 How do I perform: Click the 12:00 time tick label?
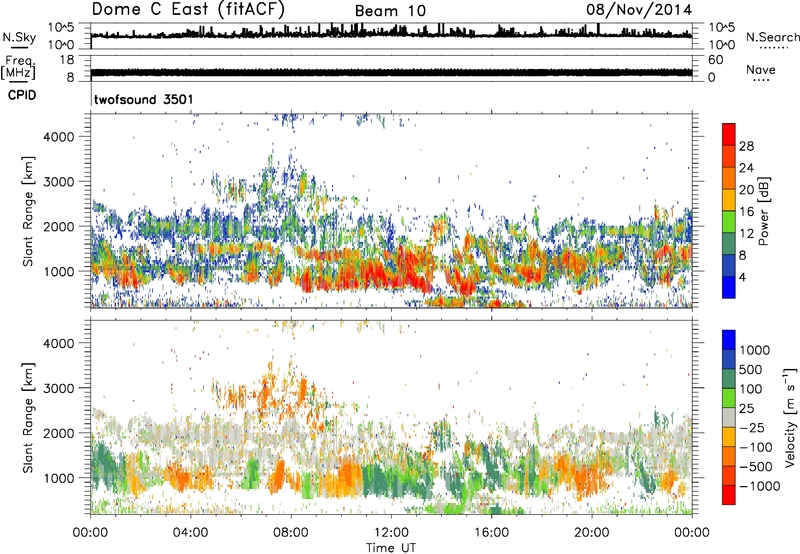click(391, 533)
